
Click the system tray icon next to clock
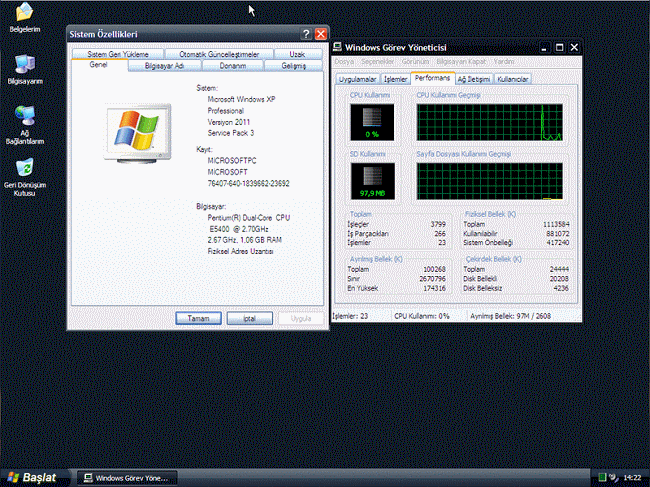click(614, 477)
